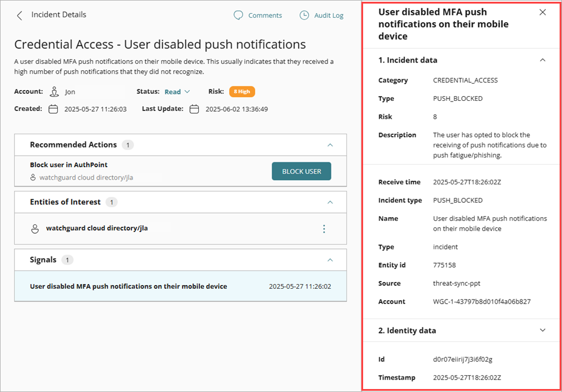Screen dimensions: 562x392
Task: Select the disabled MFA push notifications signal
Action: 128,286
